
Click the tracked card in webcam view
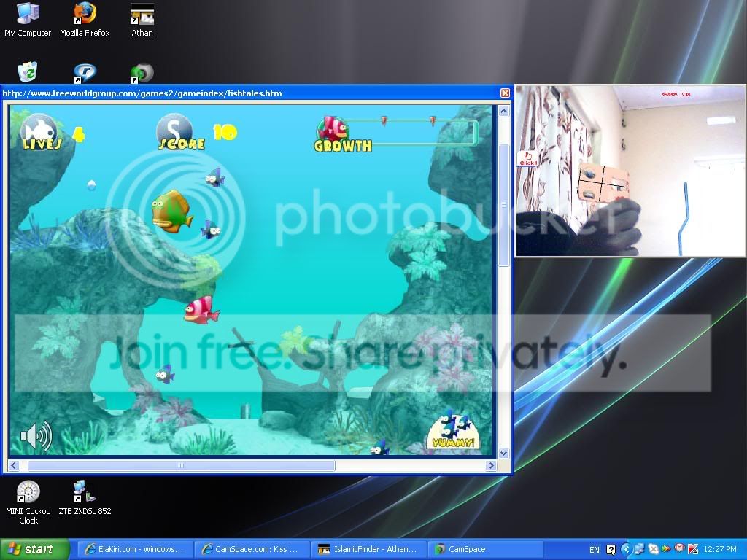click(x=603, y=183)
